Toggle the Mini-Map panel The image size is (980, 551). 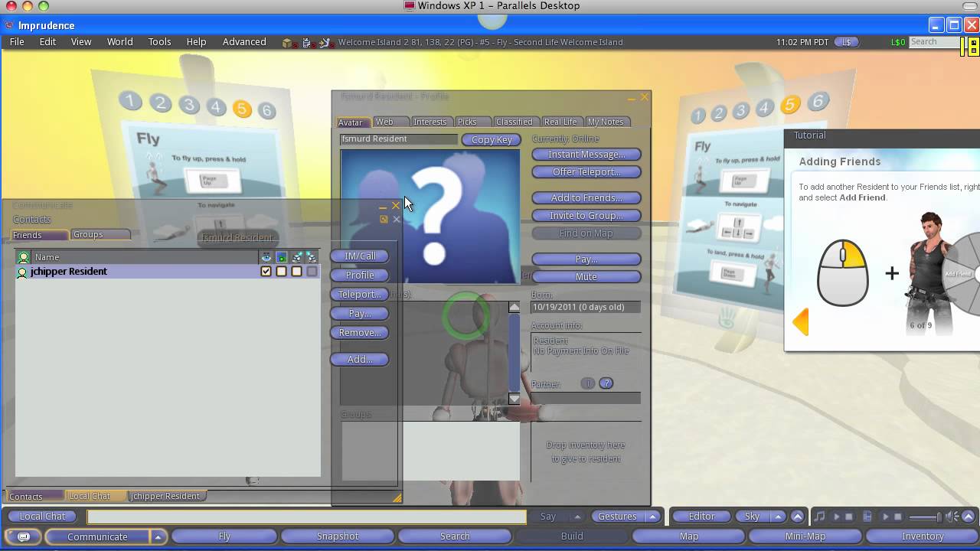click(805, 536)
